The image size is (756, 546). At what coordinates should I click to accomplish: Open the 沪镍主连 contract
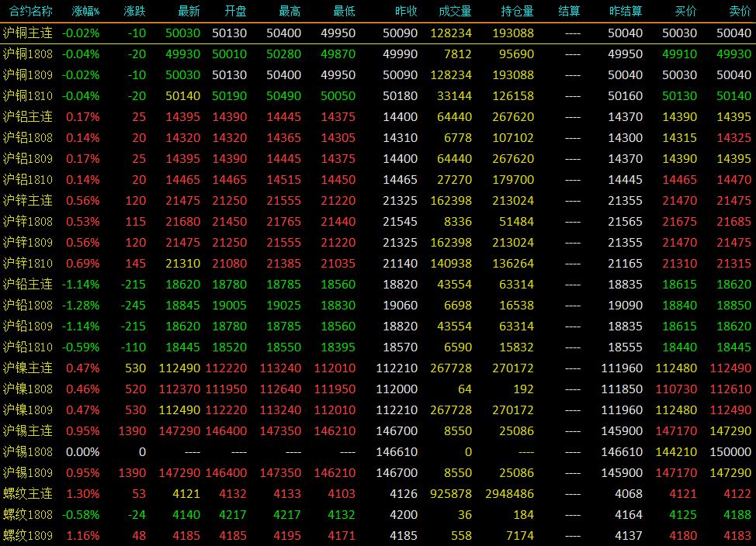click(x=378, y=368)
